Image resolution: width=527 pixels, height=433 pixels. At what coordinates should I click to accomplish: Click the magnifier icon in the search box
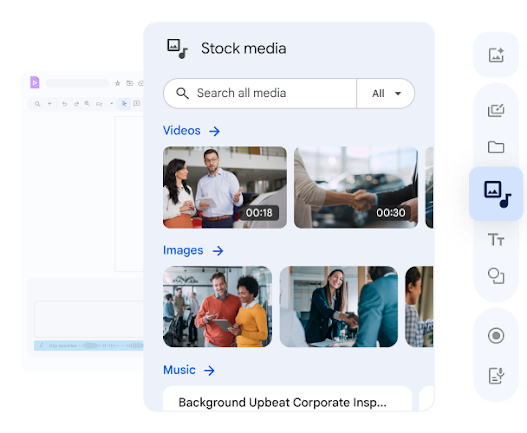pos(182,93)
